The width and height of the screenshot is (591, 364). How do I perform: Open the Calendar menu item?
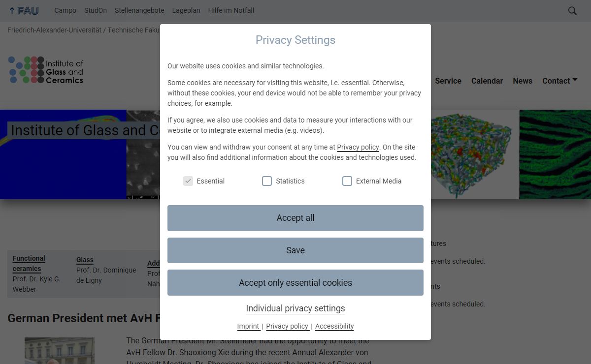[x=487, y=81]
